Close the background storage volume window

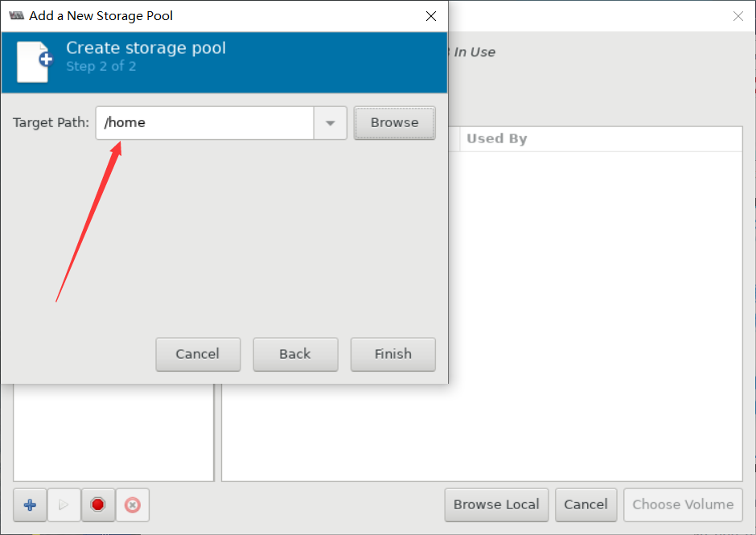[x=738, y=16]
